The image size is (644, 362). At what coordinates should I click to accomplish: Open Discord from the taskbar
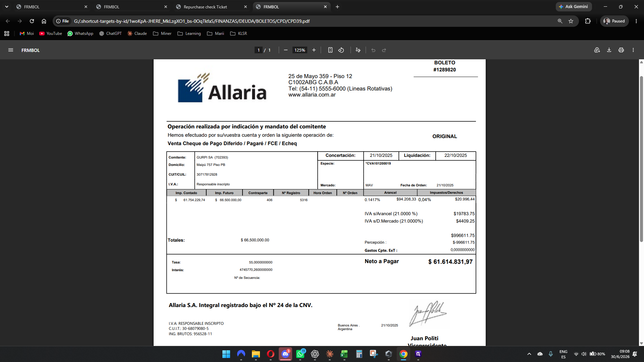[285, 354]
